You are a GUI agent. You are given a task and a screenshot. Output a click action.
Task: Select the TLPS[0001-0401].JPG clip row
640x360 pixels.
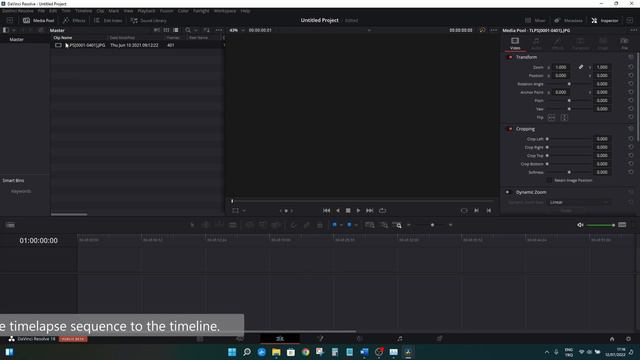(x=137, y=45)
